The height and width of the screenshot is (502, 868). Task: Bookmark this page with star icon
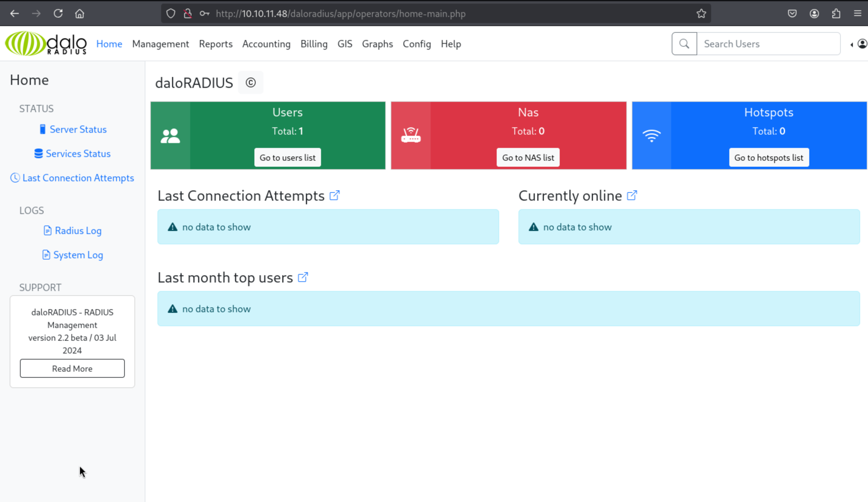click(701, 14)
